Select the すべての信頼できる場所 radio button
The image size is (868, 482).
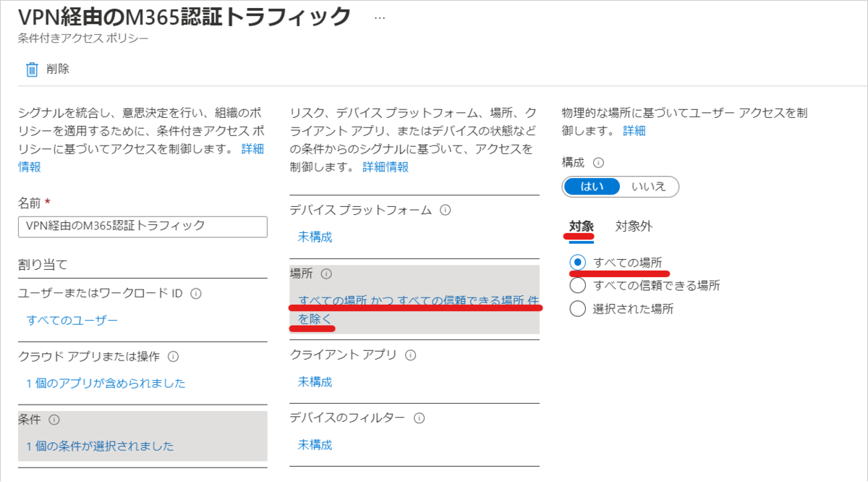coord(577,285)
